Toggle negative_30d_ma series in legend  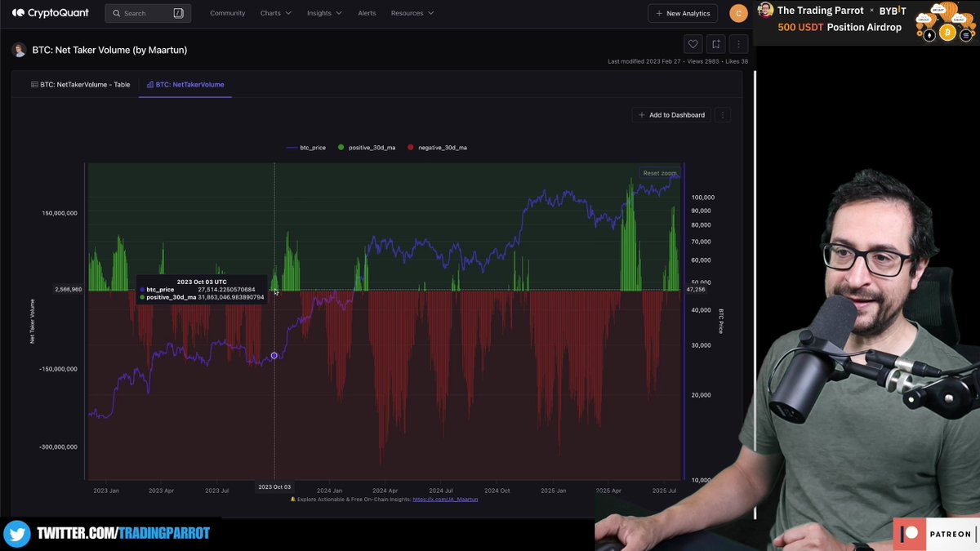[437, 148]
